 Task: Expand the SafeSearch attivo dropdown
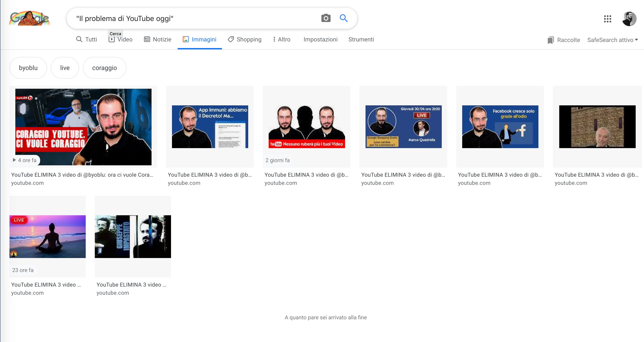(x=613, y=40)
